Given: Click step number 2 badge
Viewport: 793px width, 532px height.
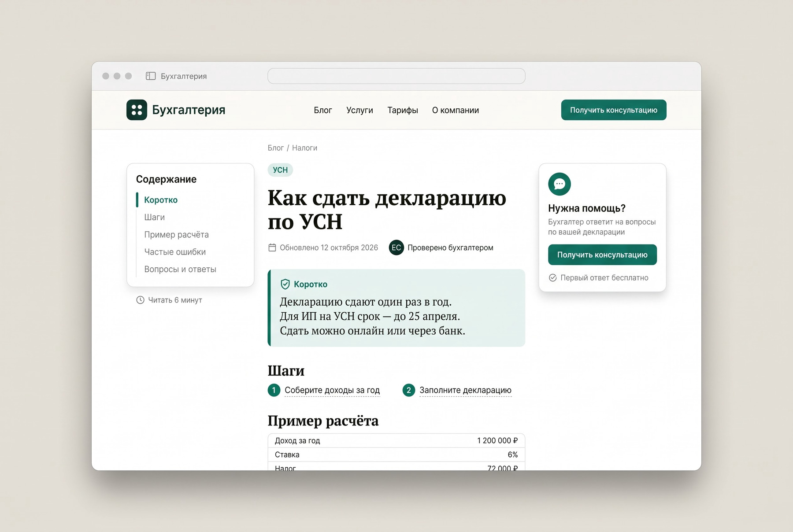Looking at the screenshot, I should click(409, 390).
